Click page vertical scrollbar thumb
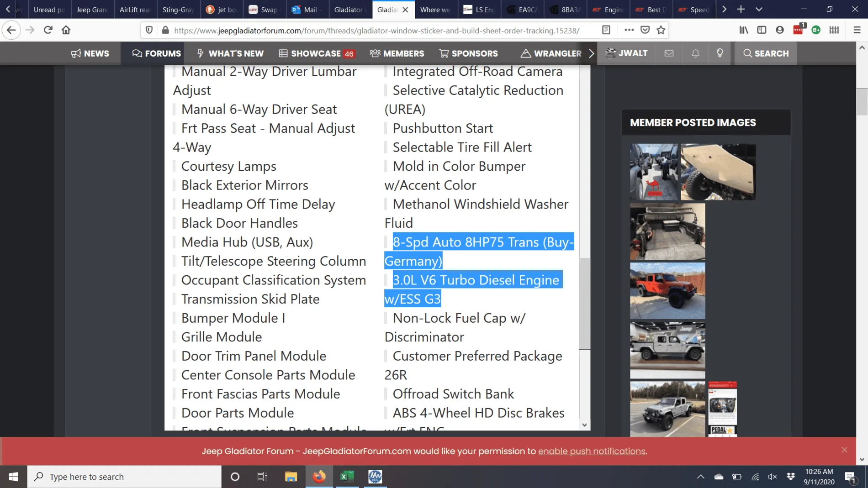Viewport: 868px width, 488px height. [x=862, y=101]
